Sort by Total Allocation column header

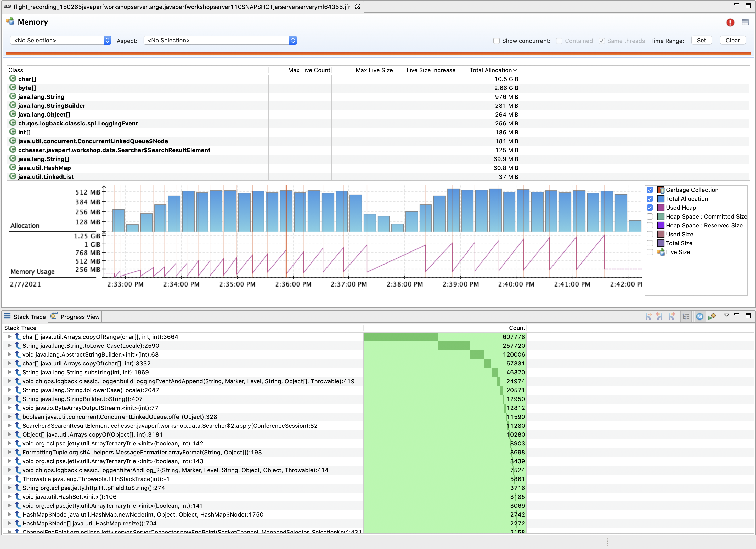tap(489, 70)
